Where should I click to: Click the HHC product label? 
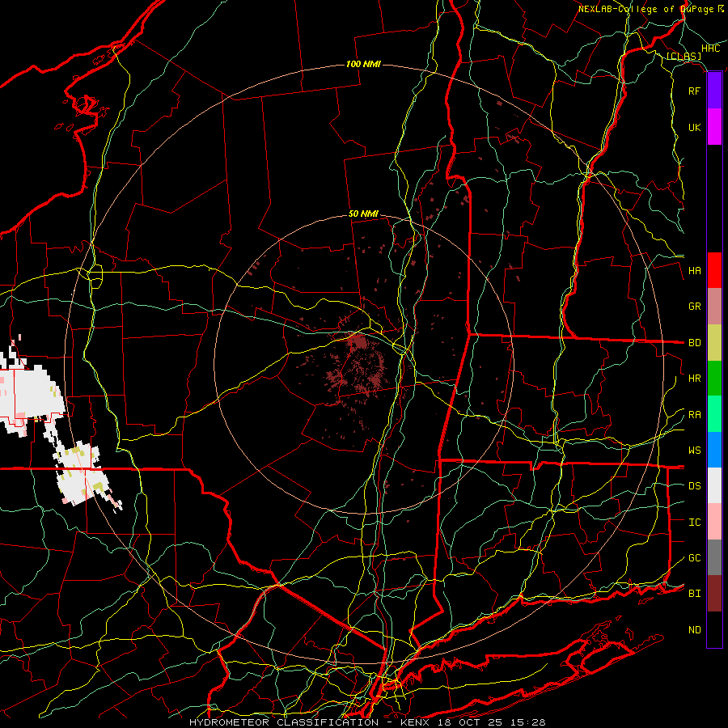(x=710, y=49)
